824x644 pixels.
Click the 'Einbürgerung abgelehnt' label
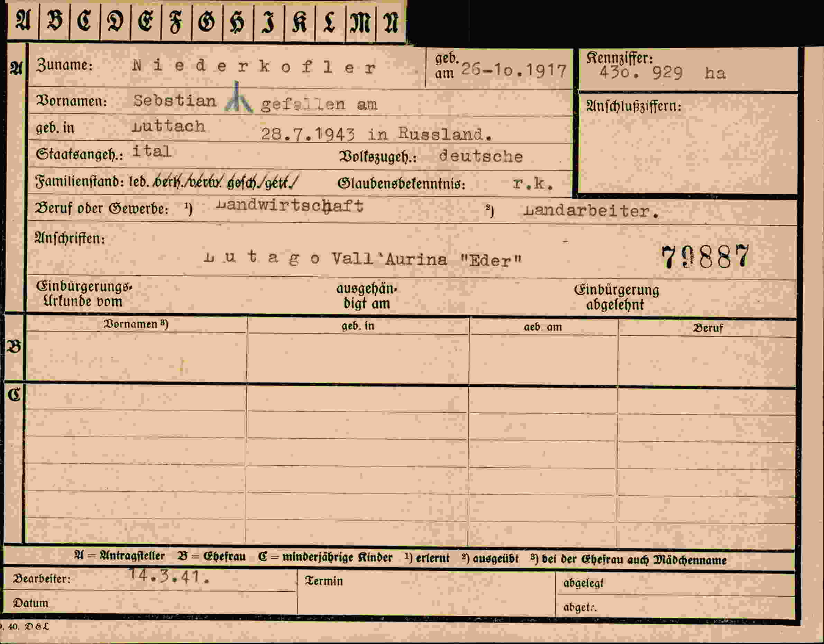click(616, 297)
